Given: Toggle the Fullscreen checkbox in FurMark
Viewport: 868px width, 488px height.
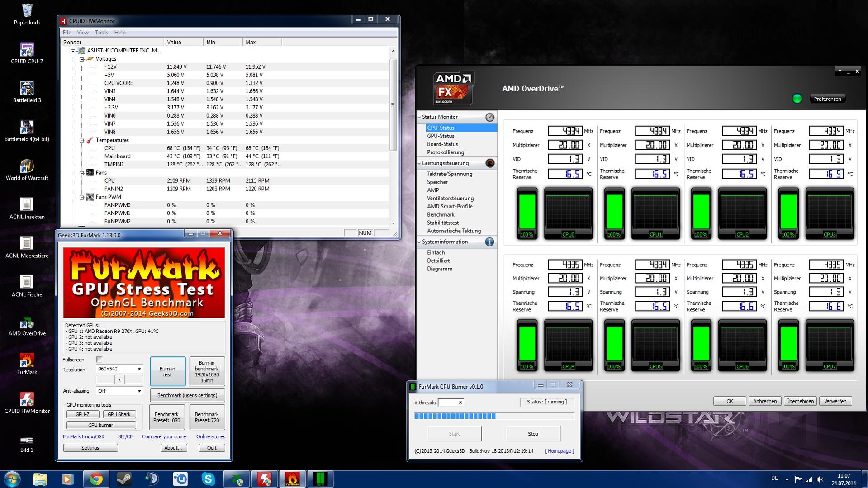Looking at the screenshot, I should pos(99,360).
